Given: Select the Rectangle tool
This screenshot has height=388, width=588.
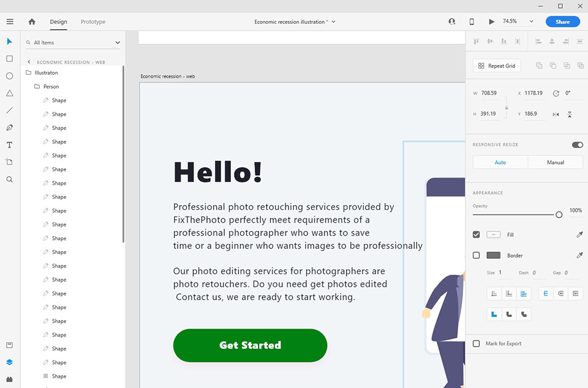Looking at the screenshot, I should pos(9,59).
